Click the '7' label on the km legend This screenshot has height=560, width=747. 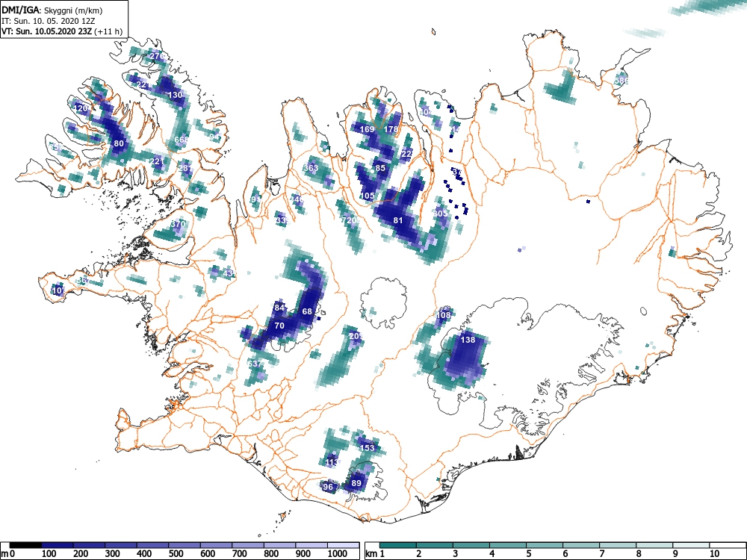pos(601,553)
